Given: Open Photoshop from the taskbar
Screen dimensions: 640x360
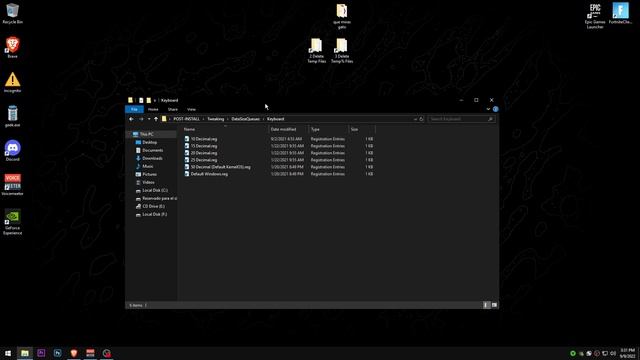Looking at the screenshot, I should click(58, 353).
